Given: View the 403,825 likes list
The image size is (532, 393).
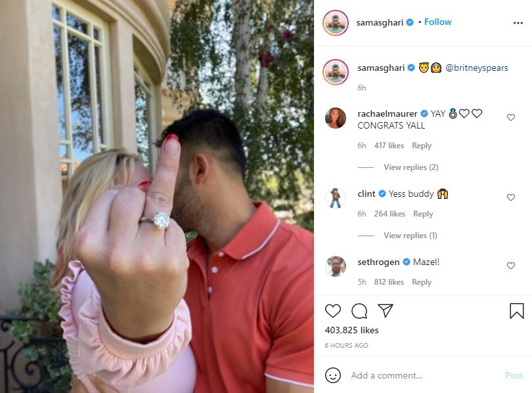Looking at the screenshot, I should coord(351,330).
